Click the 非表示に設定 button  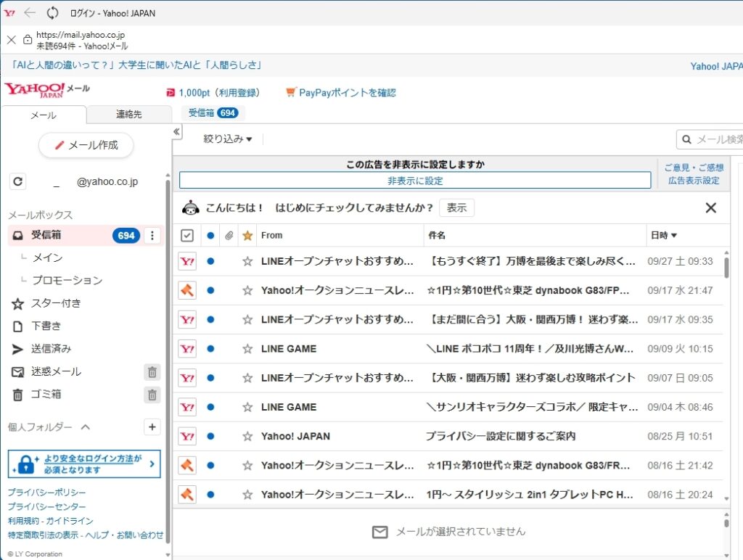[x=414, y=181]
